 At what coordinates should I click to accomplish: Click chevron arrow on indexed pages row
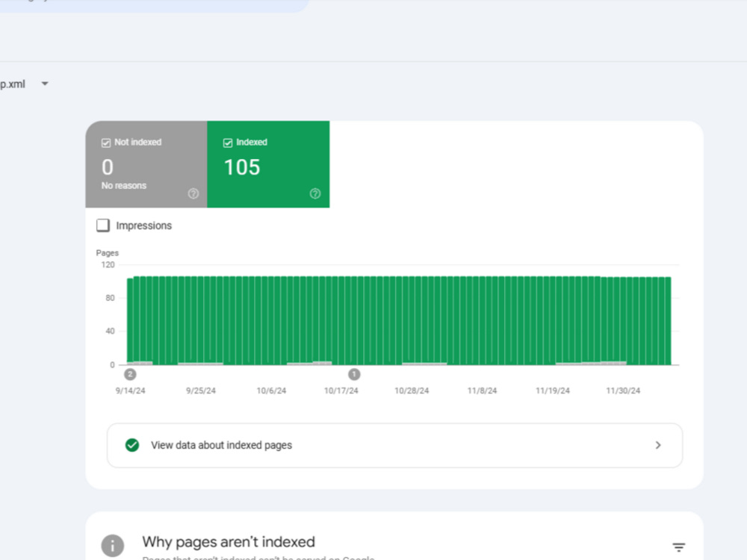pyautogui.click(x=658, y=445)
